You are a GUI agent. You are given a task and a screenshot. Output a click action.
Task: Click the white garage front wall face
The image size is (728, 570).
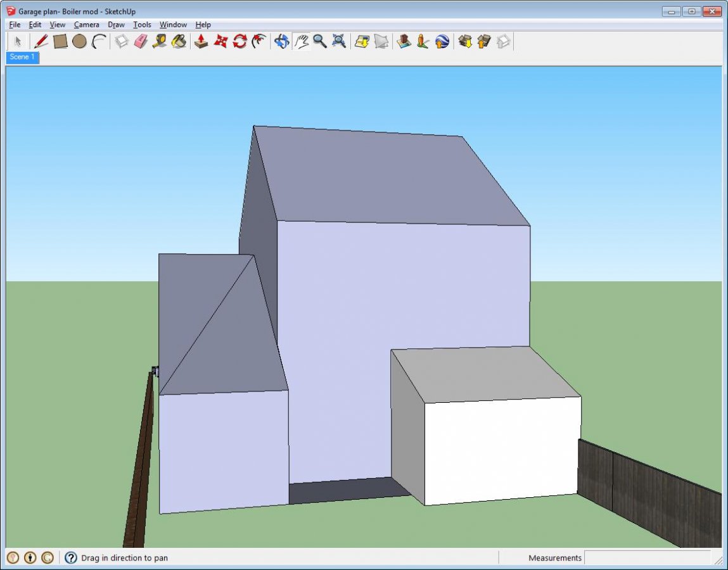pos(502,450)
